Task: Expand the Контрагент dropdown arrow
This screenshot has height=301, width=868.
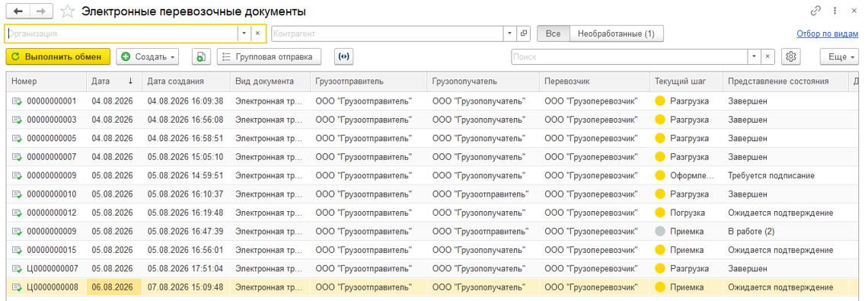Action: [x=510, y=34]
